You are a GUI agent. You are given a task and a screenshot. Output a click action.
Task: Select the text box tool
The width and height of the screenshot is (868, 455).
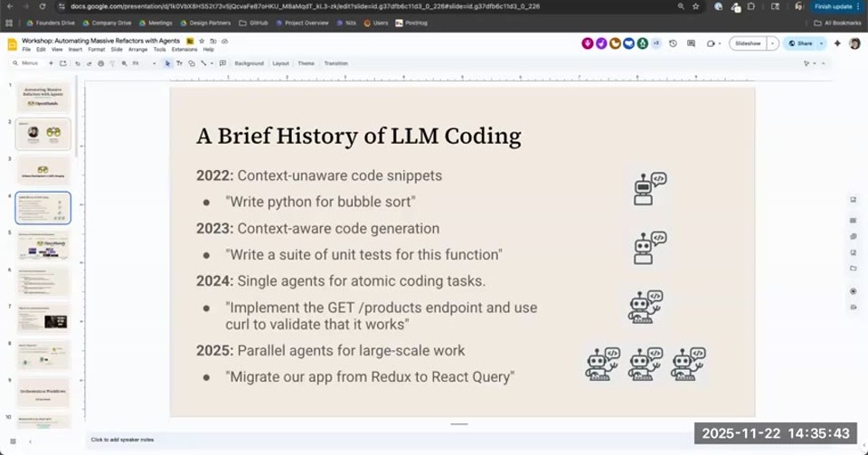click(x=179, y=63)
